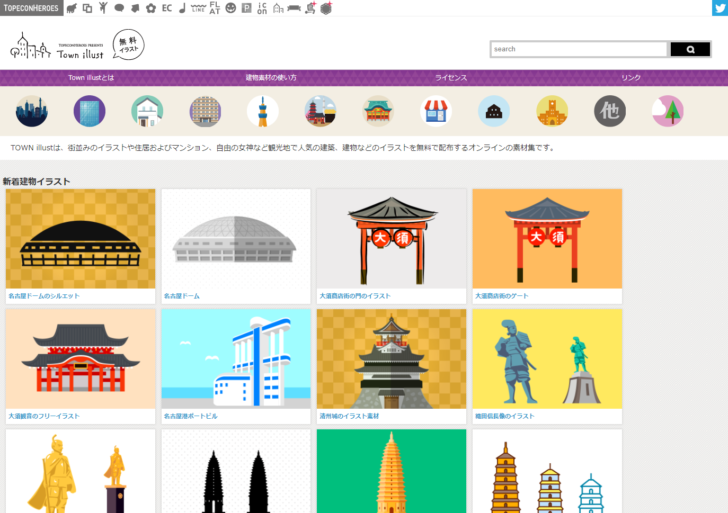Open '建物素材の使い方' menu item
The width and height of the screenshot is (728, 513).
[x=271, y=78]
